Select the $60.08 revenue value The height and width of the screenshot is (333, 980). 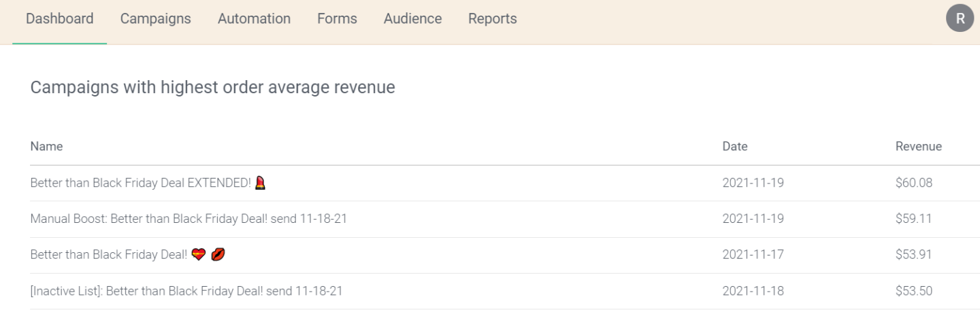pyautogui.click(x=914, y=183)
